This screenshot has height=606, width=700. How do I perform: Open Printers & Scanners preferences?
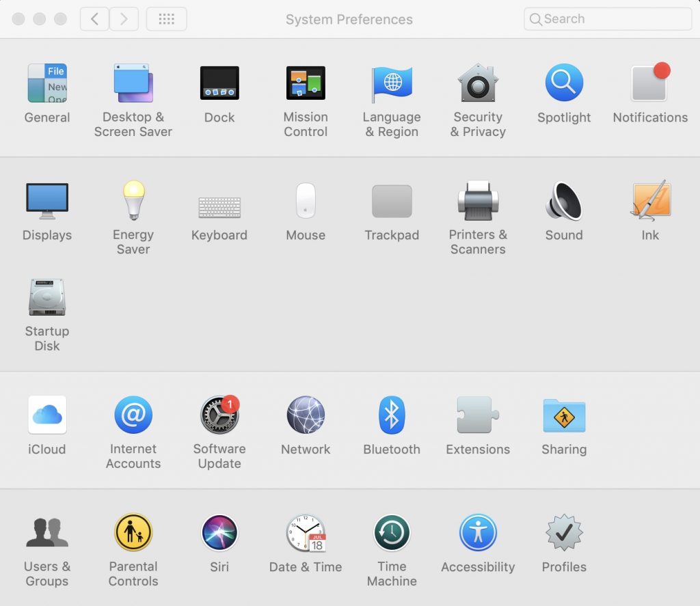tap(478, 201)
